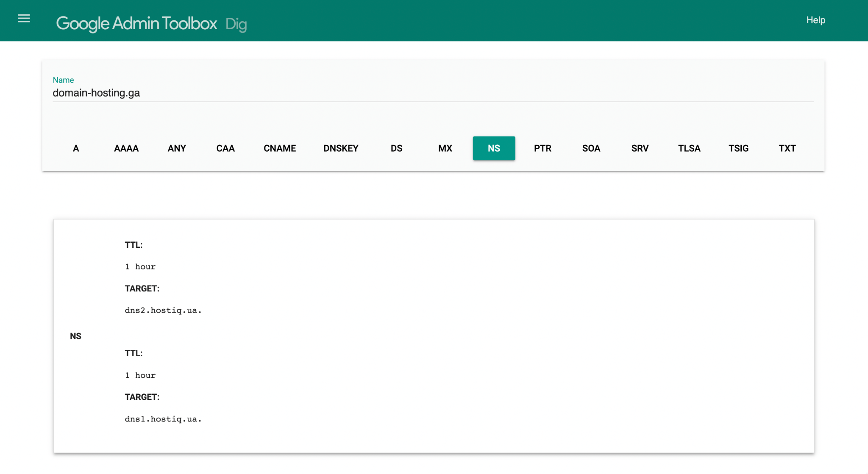The height and width of the screenshot is (474, 868).
Task: Select the PTR record type
Action: point(542,148)
